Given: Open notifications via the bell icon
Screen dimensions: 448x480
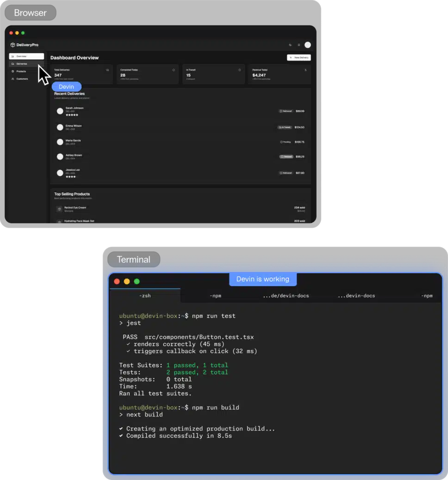Looking at the screenshot, I should tap(299, 44).
